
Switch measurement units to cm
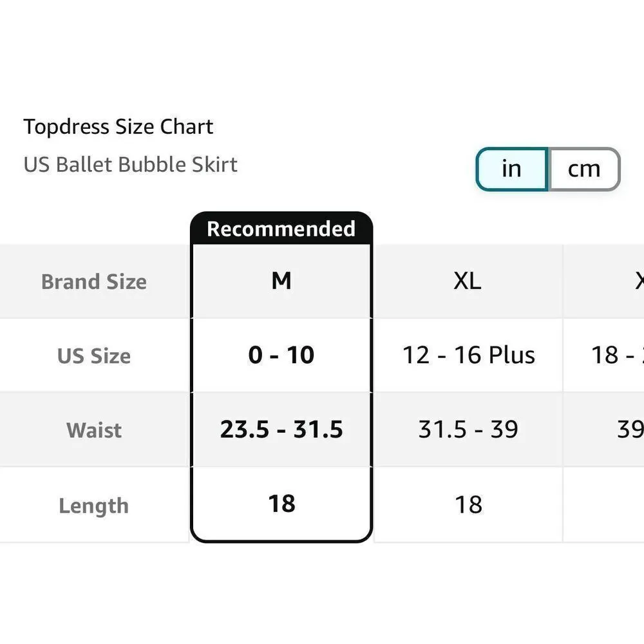(583, 169)
